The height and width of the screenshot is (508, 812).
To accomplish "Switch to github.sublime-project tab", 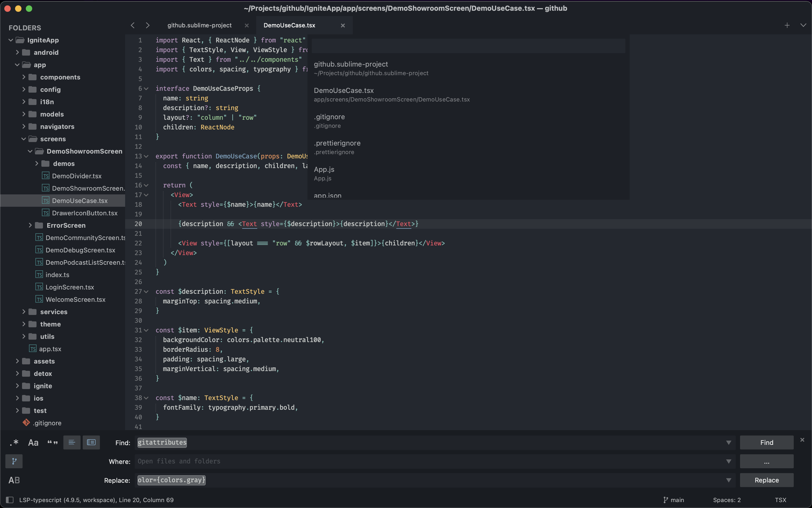I will pyautogui.click(x=200, y=25).
